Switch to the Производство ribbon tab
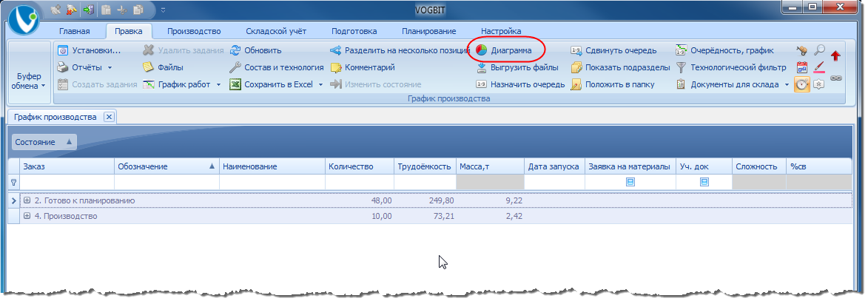Viewport: 868px width, 301px height. (194, 31)
